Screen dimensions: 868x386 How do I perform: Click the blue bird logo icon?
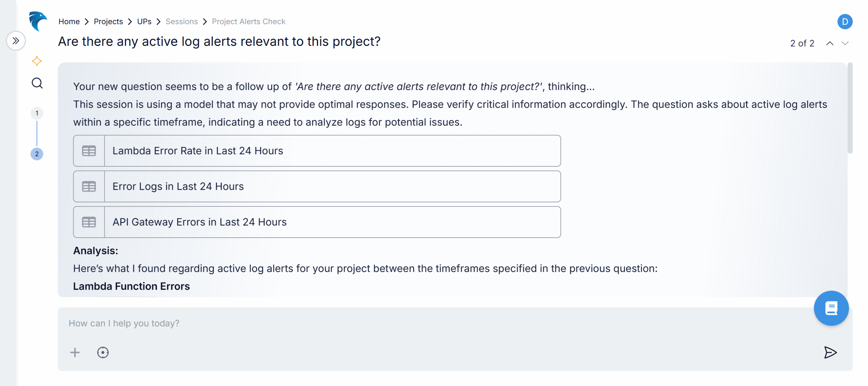[x=37, y=21]
